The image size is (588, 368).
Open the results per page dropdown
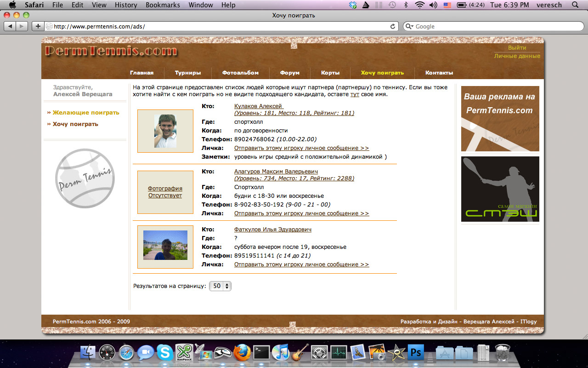(220, 286)
